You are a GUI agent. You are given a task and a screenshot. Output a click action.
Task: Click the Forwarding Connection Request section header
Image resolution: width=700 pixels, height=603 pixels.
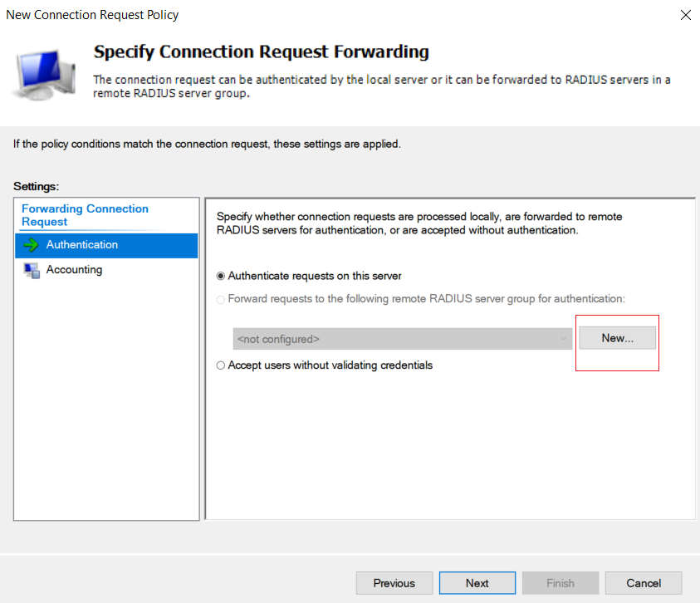(x=85, y=215)
